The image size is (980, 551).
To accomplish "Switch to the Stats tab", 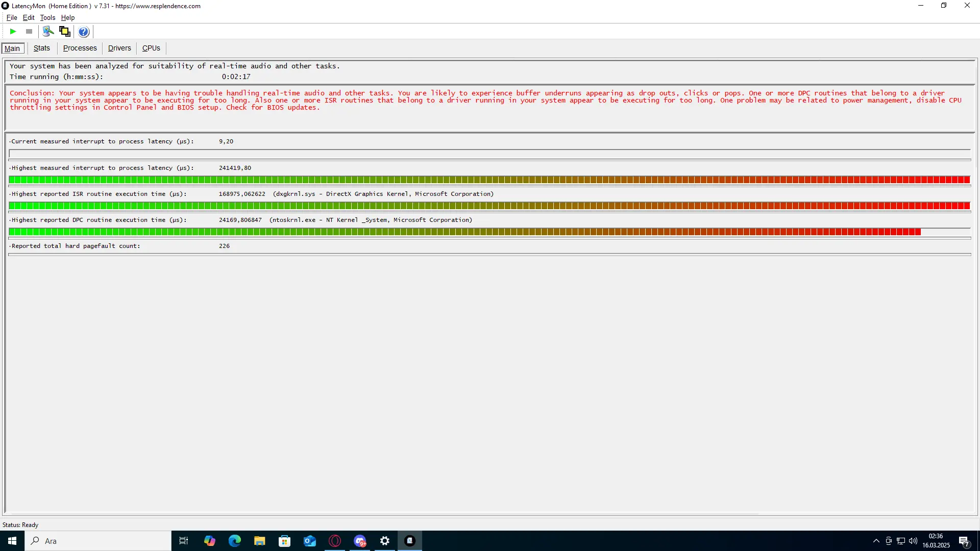I will pos(42,48).
